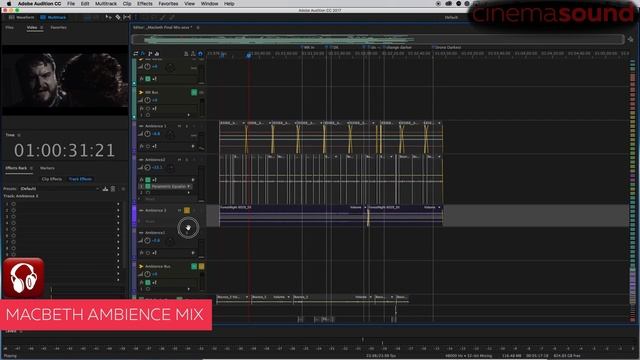
Task: Open the File menu
Action: (x=71, y=4)
